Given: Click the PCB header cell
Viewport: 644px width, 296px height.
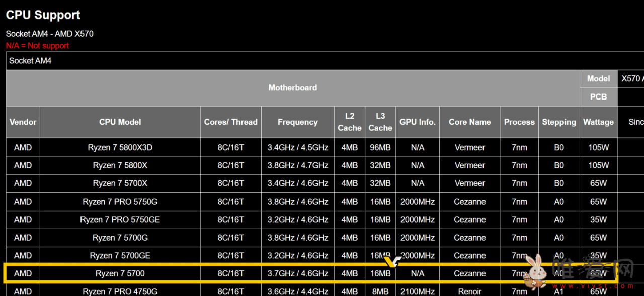Looking at the screenshot, I should [598, 97].
